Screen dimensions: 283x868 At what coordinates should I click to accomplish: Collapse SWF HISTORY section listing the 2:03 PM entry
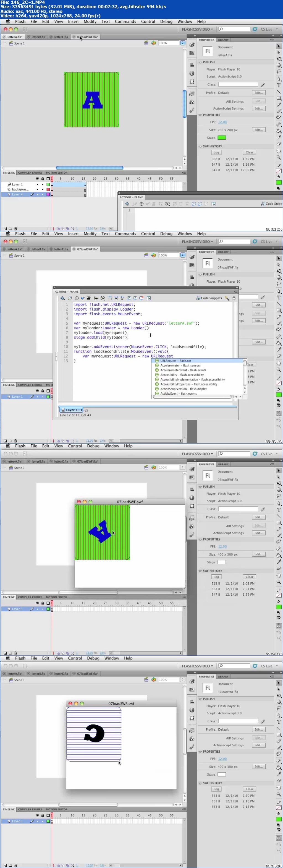[x=200, y=571]
